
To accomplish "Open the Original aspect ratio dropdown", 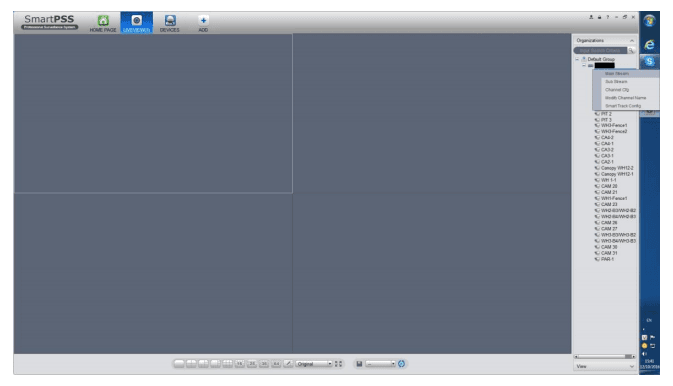I will 314,364.
